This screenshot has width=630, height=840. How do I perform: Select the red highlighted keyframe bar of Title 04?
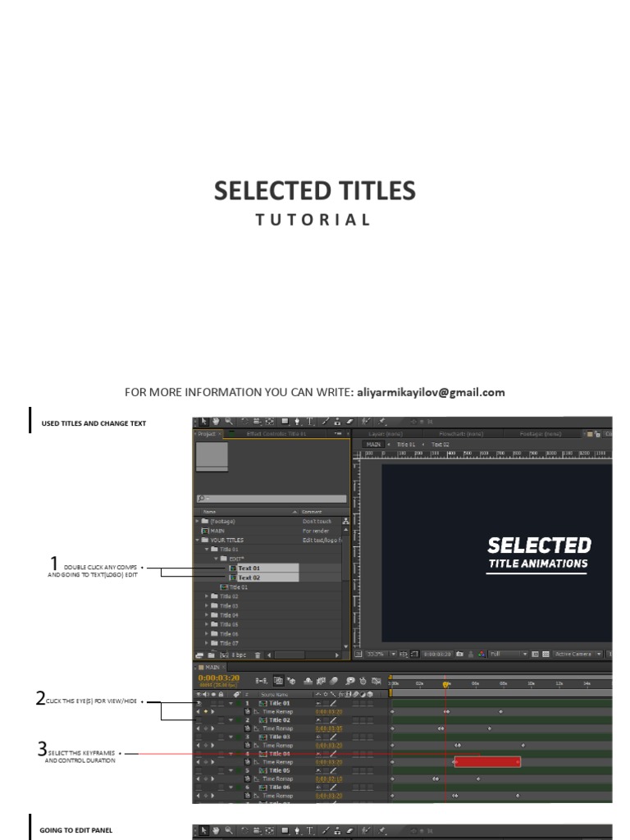487,762
